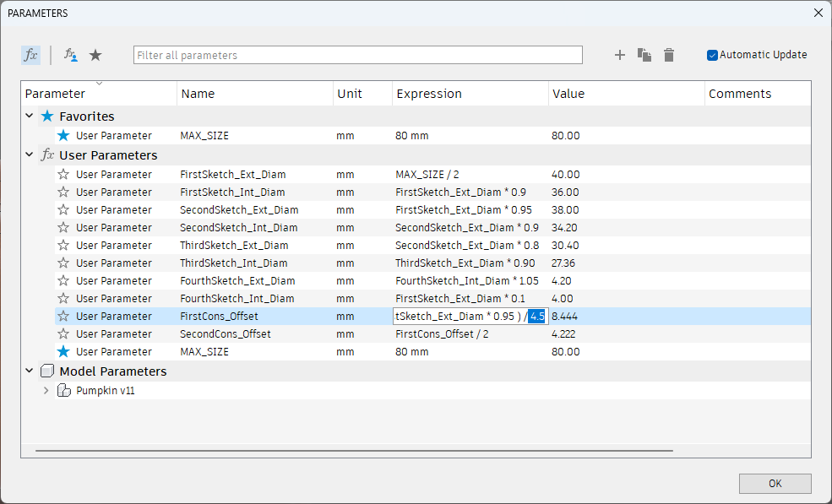Sort by the Name column header
Screen dimensions: 832x504
point(198,94)
